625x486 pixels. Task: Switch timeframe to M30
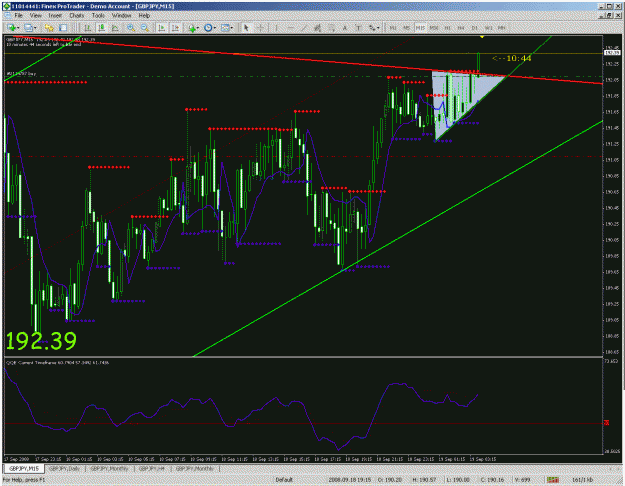tap(434, 28)
